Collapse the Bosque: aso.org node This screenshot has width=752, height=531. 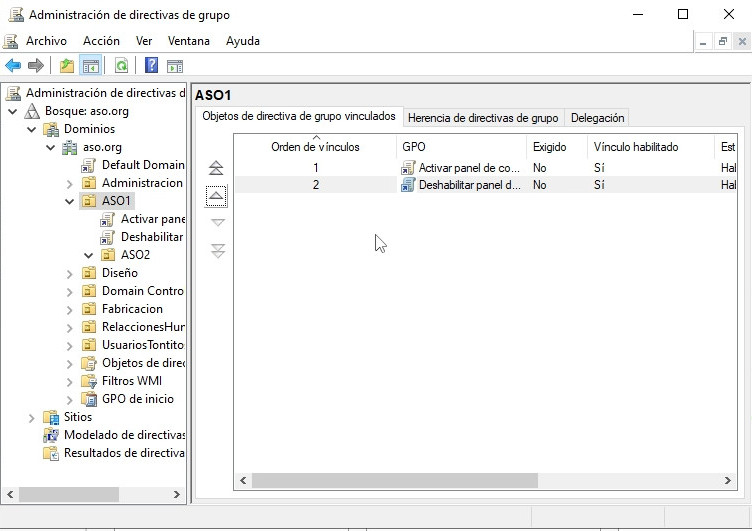click(x=13, y=111)
